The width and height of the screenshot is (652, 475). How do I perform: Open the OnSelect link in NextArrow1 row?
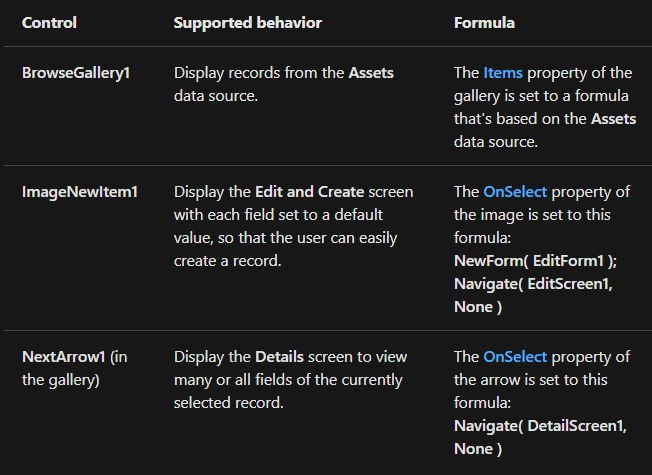[x=515, y=357]
